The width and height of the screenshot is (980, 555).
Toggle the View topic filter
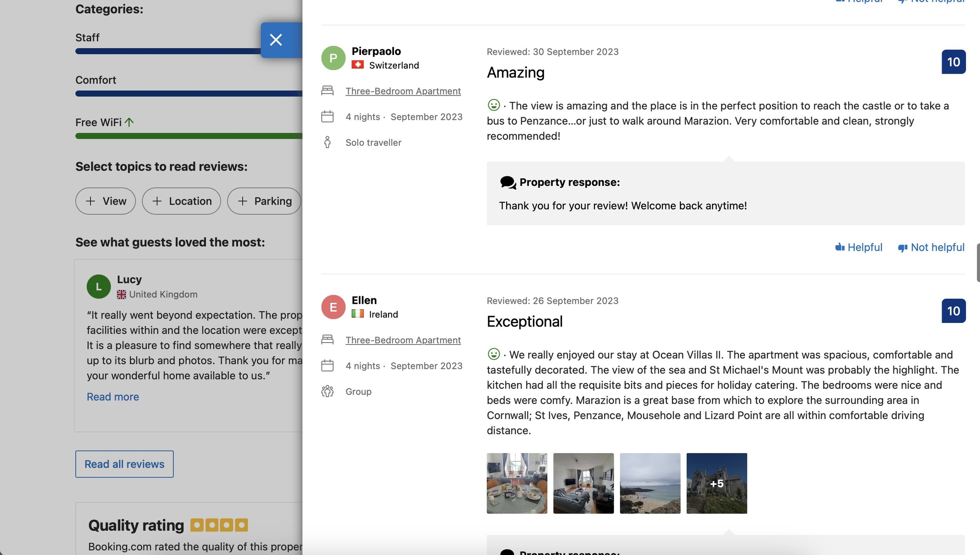coord(105,201)
